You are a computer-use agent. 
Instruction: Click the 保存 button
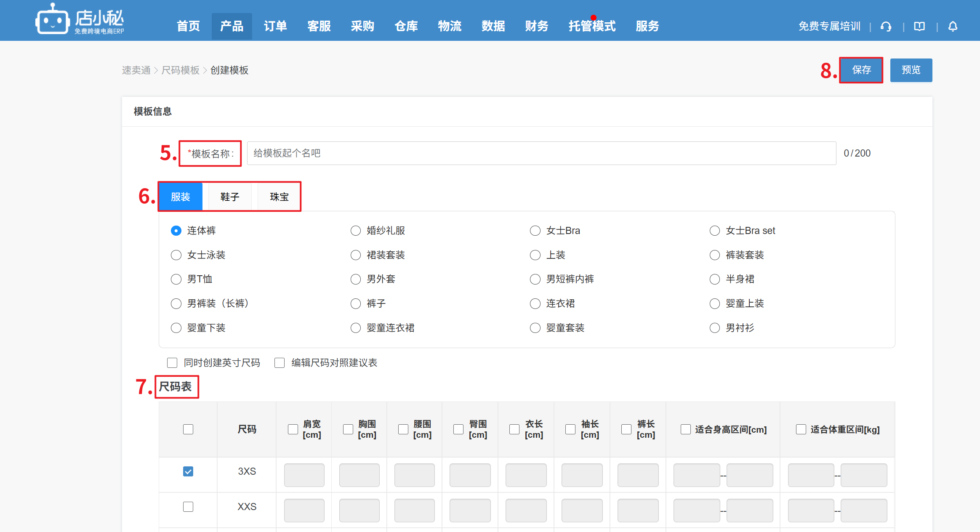click(x=861, y=70)
